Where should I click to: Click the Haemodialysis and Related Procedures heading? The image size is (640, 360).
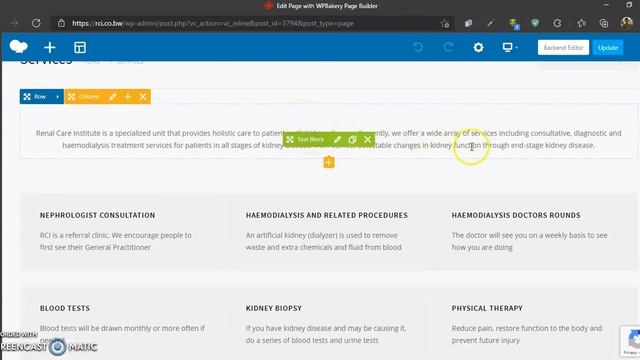point(327,215)
